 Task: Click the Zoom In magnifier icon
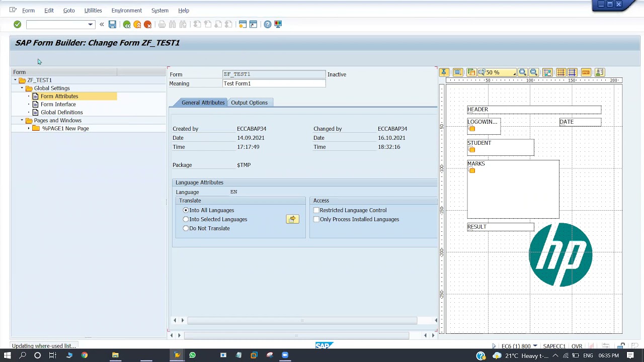[x=523, y=72]
